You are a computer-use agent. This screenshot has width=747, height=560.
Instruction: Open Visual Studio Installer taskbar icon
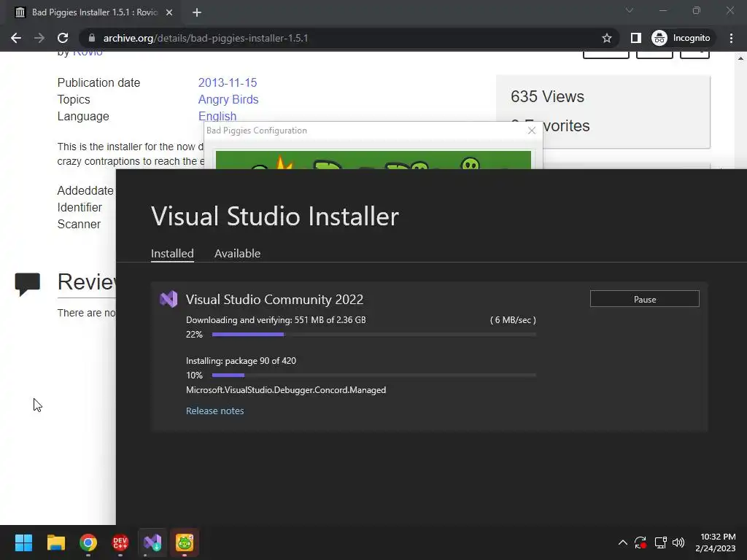[152, 542]
